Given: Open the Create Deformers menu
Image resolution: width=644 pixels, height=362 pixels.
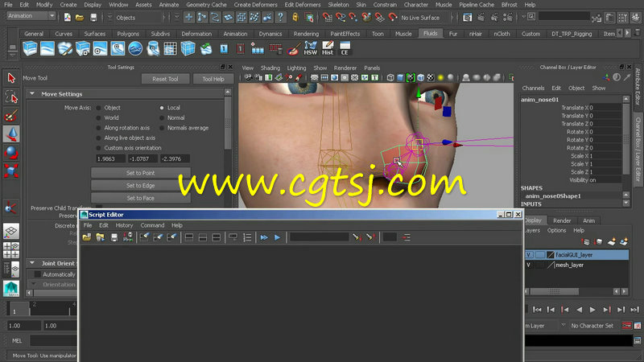Looking at the screenshot, I should coord(255,5).
